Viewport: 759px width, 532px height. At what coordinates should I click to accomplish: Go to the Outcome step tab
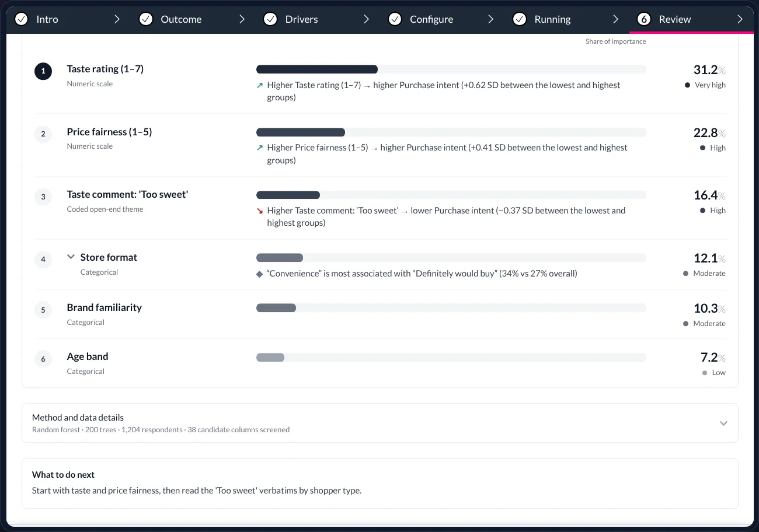coord(193,19)
